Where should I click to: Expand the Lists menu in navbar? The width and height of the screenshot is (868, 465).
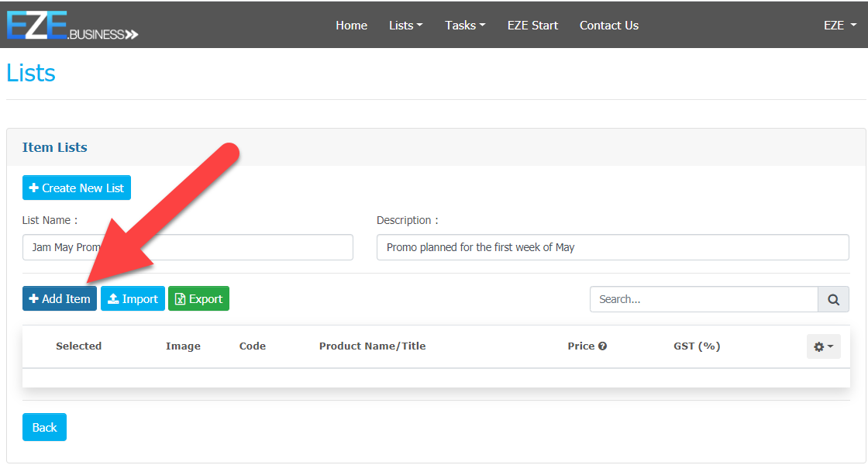tap(405, 26)
